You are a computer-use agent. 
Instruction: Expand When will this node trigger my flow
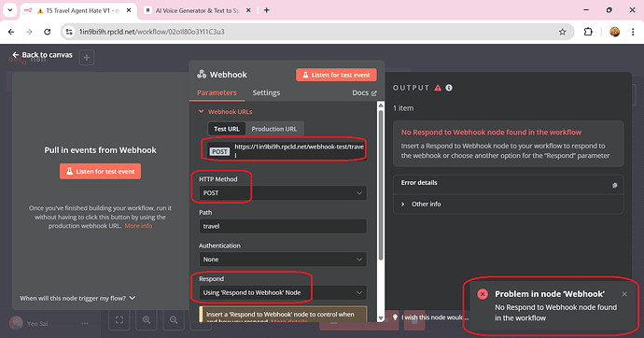pos(77,298)
